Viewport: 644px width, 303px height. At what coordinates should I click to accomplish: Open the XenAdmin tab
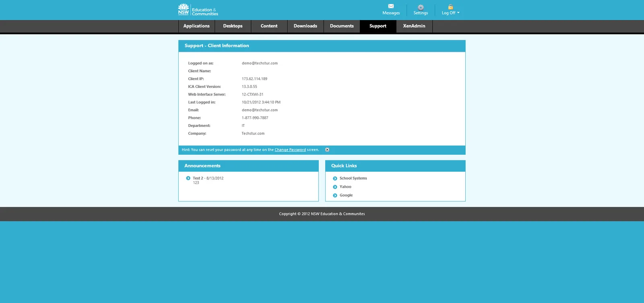[414, 26]
